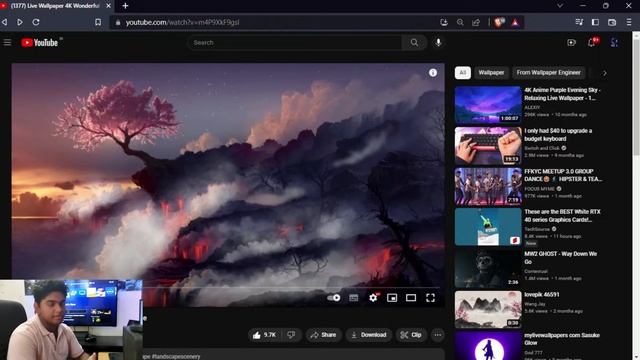The height and width of the screenshot is (360, 640).
Task: Go to YouTube home via logo
Action: 40,42
